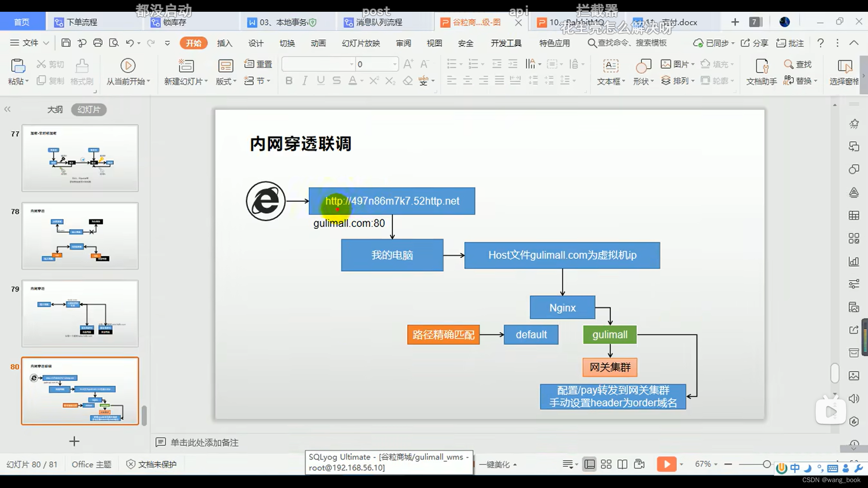Toggle Superscript formatting
This screenshot has height=488, width=868.
[374, 81]
